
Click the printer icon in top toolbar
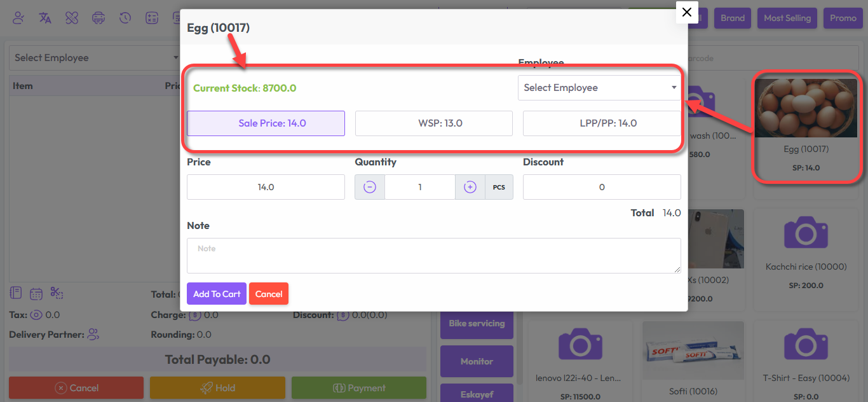coord(98,18)
